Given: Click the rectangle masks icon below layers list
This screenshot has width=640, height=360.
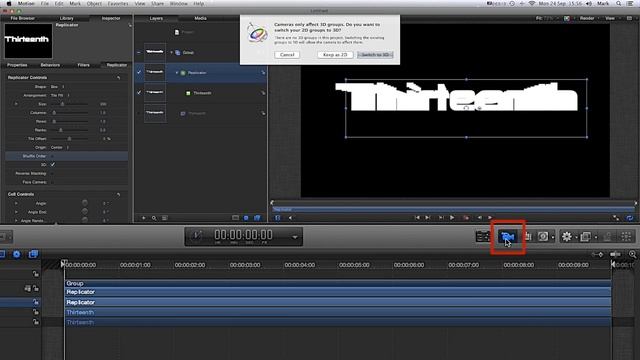Looking at the screenshot, I should click(x=236, y=218).
